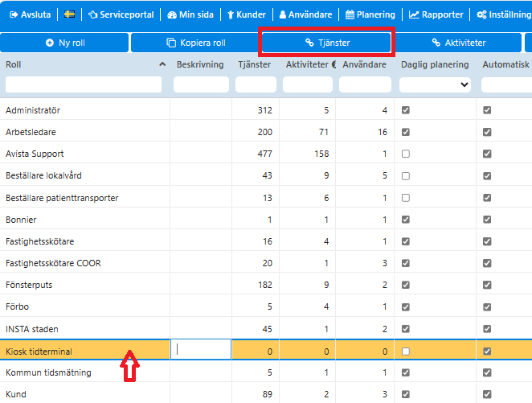The width and height of the screenshot is (532, 403).
Task: Toggle Daglig planering for Administratör
Action: (x=406, y=110)
